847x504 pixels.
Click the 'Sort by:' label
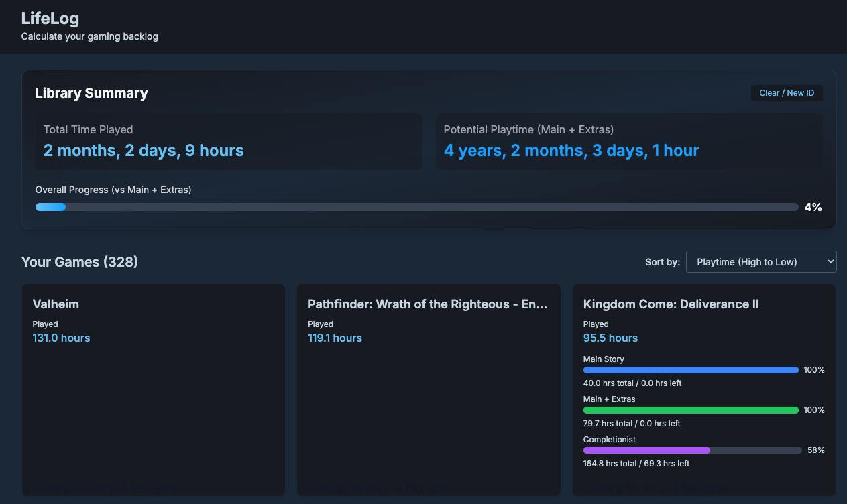point(663,262)
